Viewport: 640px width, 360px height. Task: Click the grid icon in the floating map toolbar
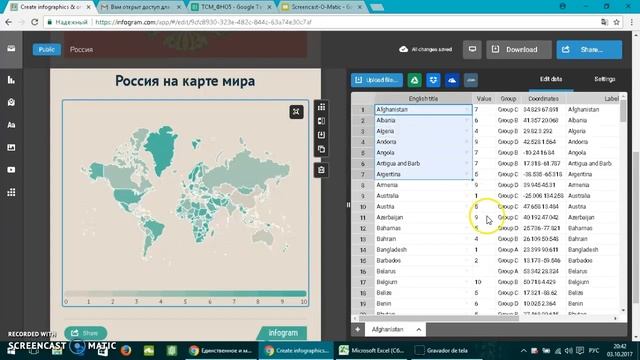pyautogui.click(x=321, y=107)
